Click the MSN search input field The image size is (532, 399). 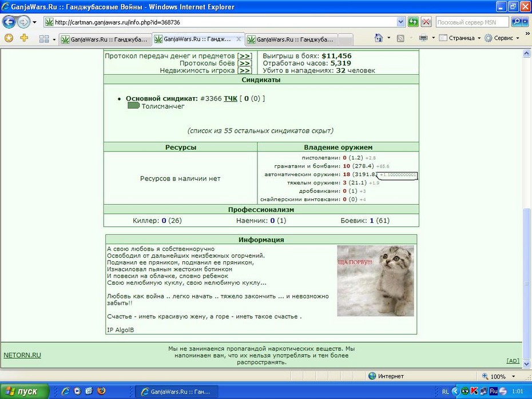pyautogui.click(x=472, y=22)
